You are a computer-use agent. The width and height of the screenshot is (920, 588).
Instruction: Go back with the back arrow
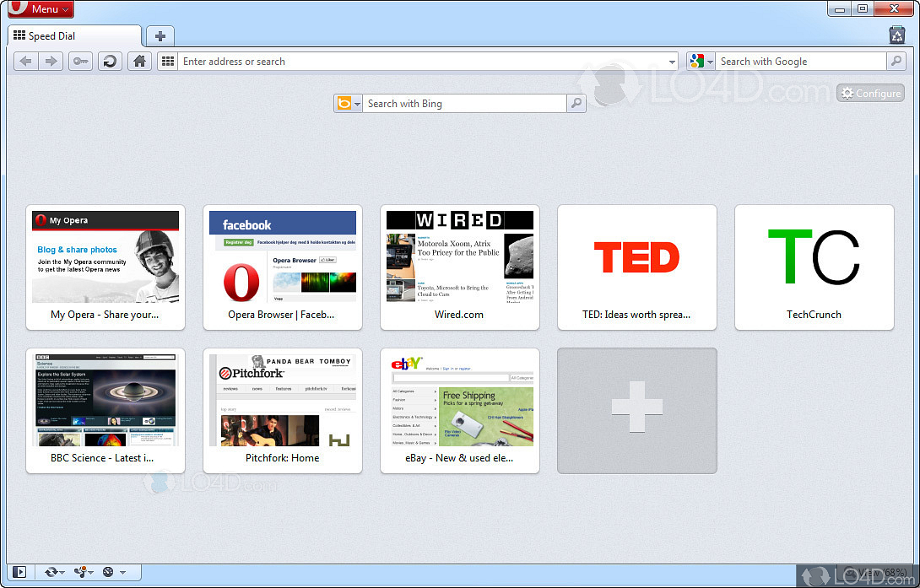point(26,61)
